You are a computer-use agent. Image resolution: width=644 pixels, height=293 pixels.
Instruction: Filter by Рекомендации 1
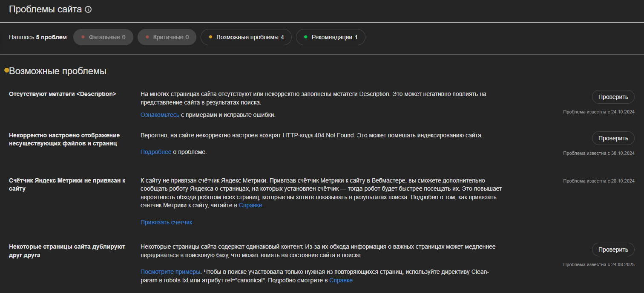coord(330,37)
